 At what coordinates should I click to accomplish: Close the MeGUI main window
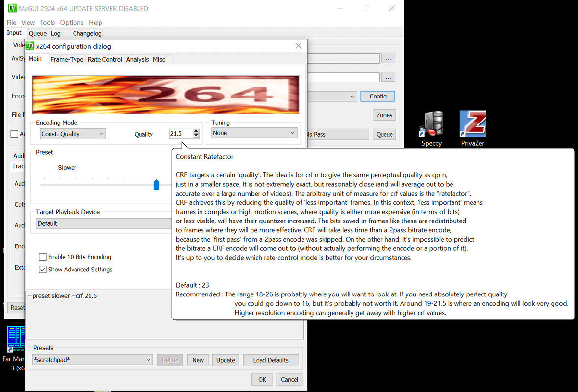(x=392, y=8)
